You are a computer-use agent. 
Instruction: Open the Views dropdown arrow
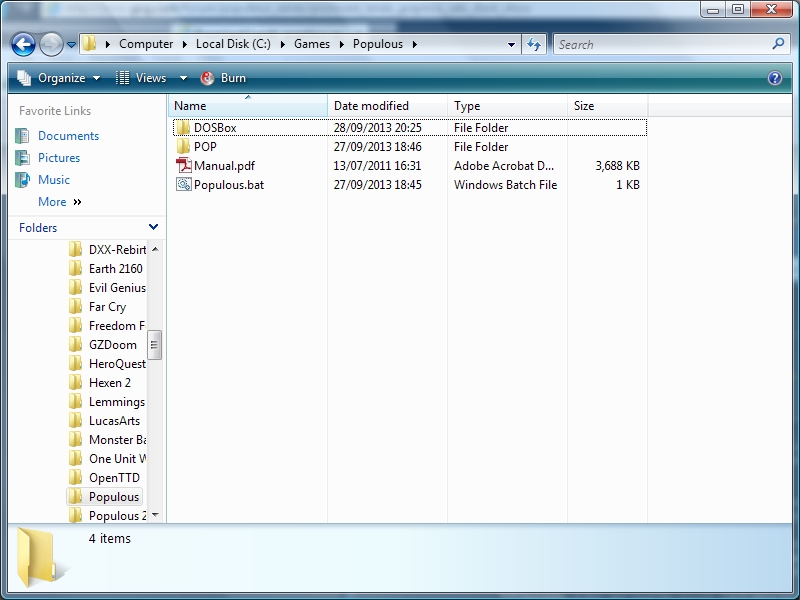183,79
